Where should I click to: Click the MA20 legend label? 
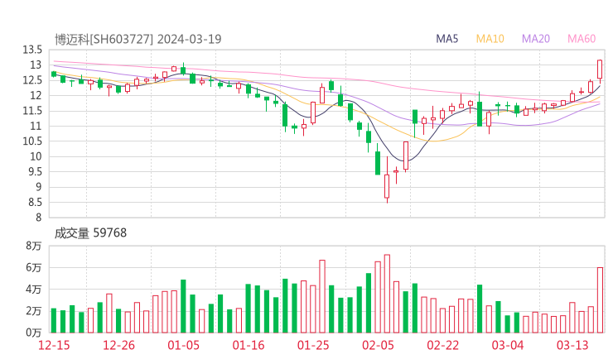point(536,39)
